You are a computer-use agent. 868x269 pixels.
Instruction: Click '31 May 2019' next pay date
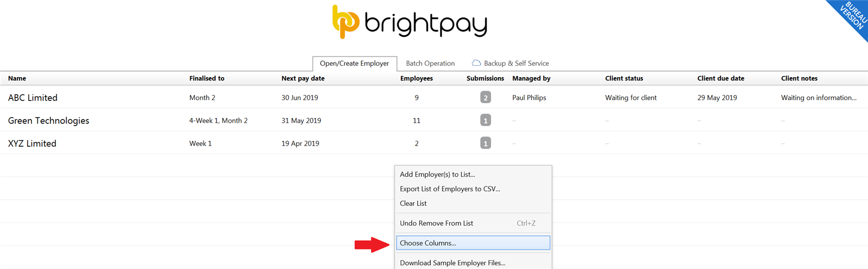(x=301, y=121)
